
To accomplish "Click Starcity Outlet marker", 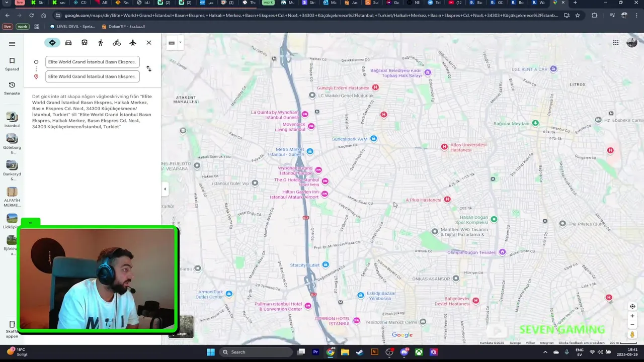I will 326,264.
